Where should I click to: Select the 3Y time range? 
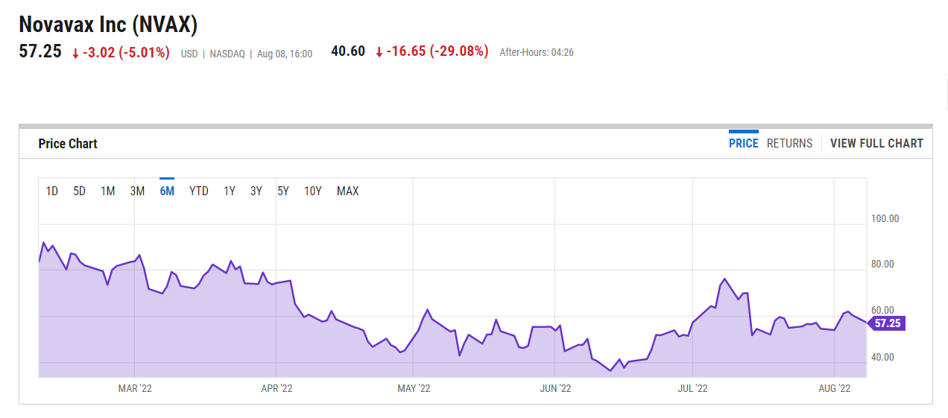tap(256, 191)
